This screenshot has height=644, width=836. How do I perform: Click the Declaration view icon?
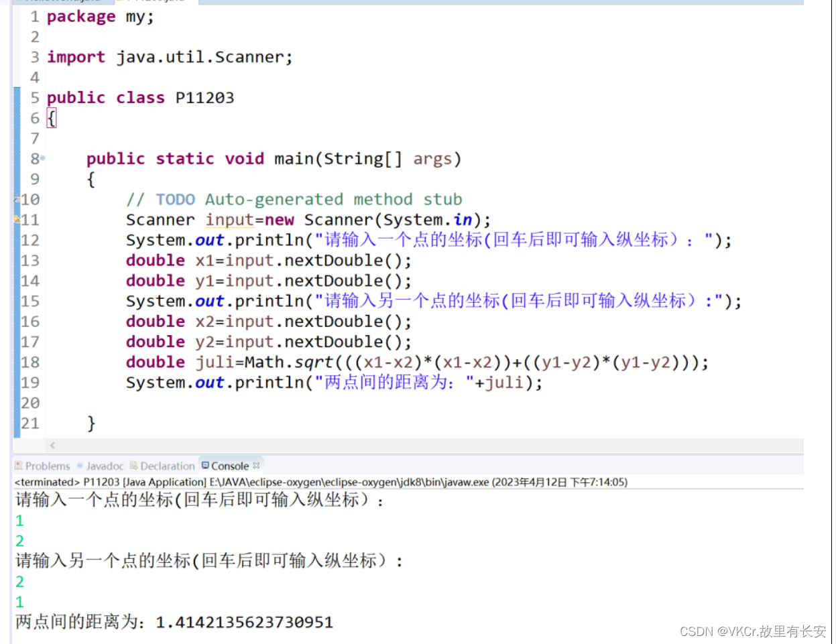click(134, 466)
